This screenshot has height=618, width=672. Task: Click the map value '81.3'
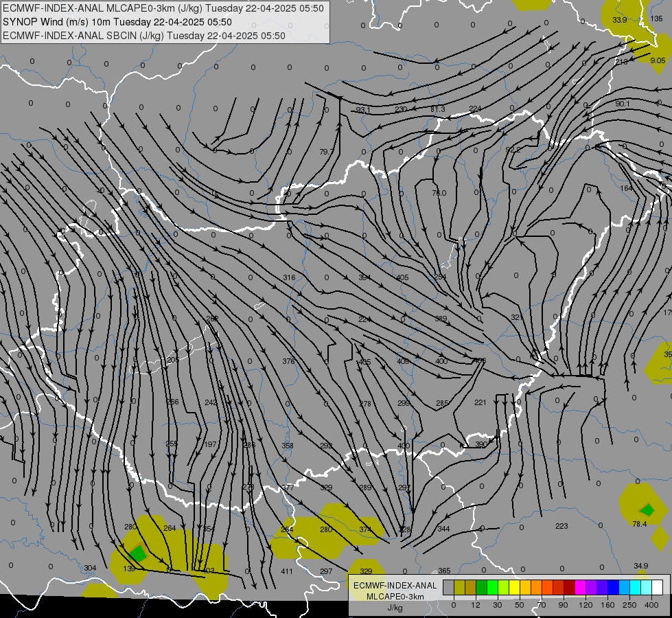(x=437, y=109)
